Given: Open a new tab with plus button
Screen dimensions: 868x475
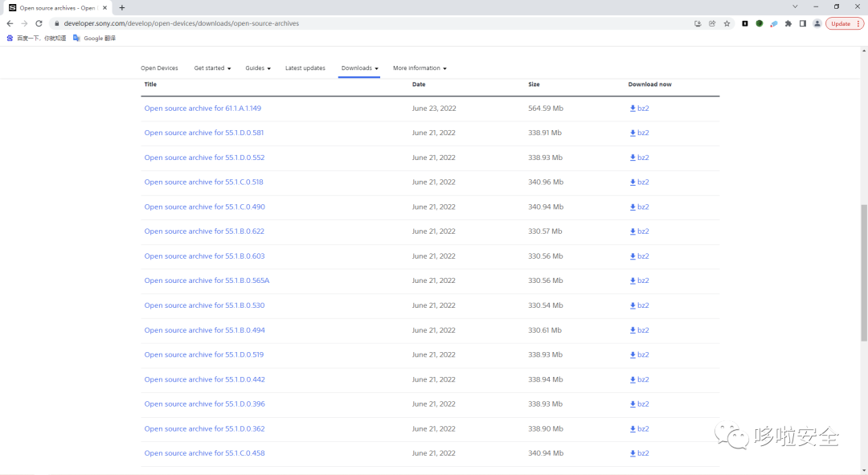Looking at the screenshot, I should (x=122, y=8).
